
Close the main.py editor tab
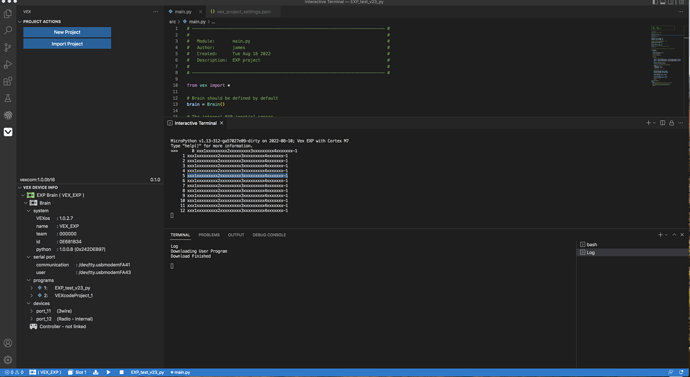point(200,12)
